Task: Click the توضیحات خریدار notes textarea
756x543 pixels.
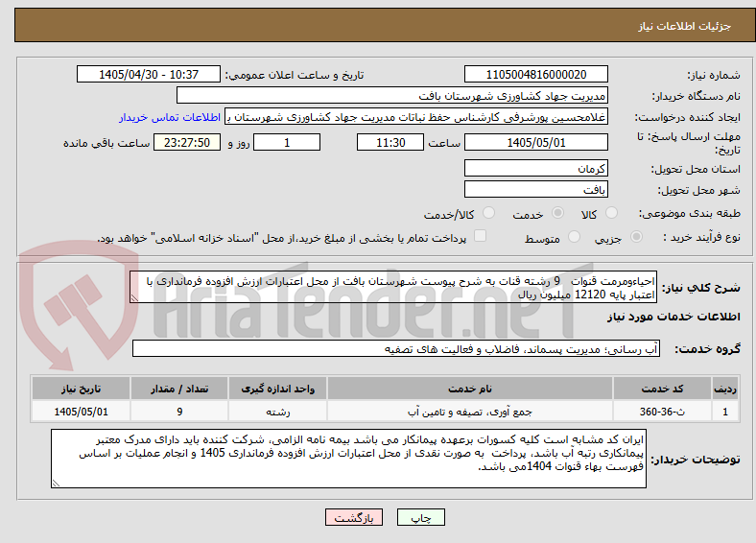Action: [348, 459]
